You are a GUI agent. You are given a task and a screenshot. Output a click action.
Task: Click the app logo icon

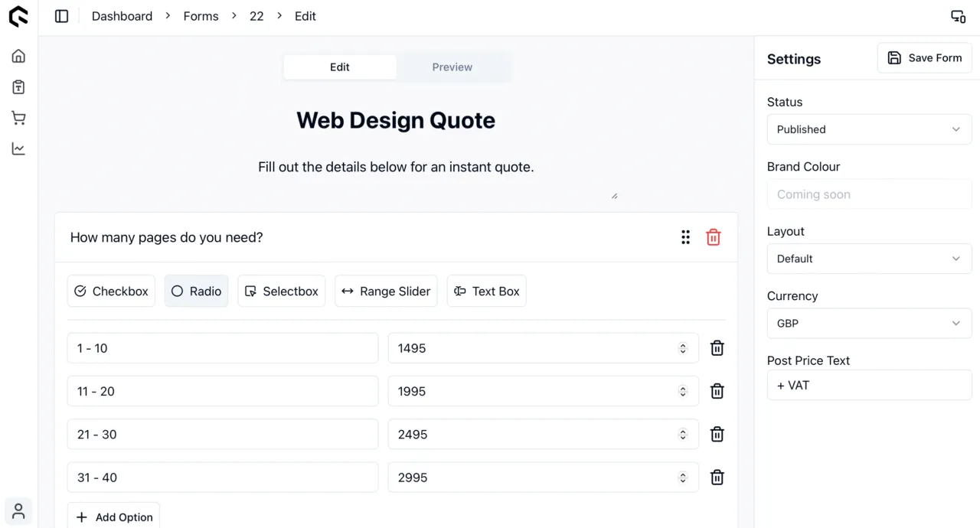pos(18,16)
